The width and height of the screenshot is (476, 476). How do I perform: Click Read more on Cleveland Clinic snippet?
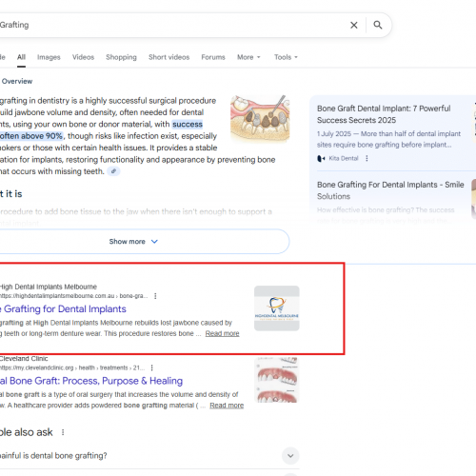(x=227, y=406)
